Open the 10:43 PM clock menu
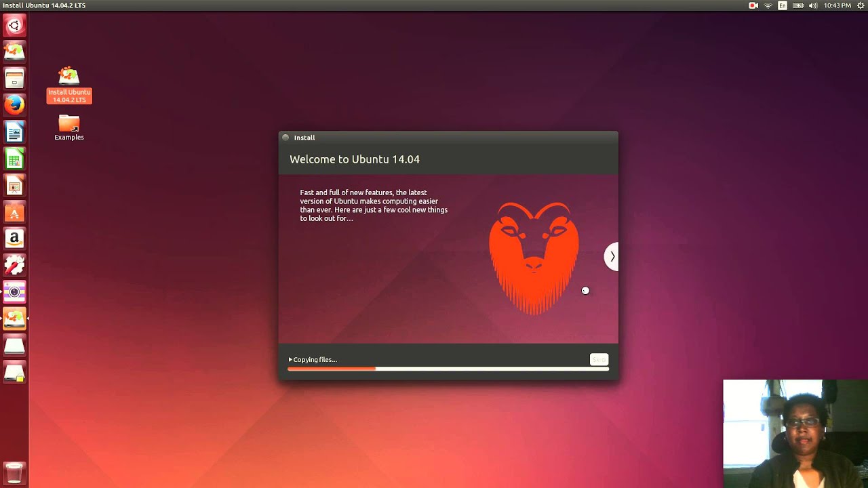 coord(837,5)
